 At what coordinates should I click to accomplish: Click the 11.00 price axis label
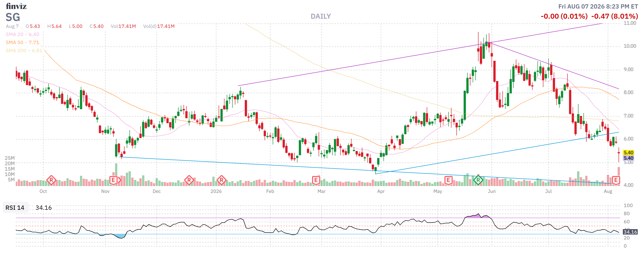[x=630, y=23]
